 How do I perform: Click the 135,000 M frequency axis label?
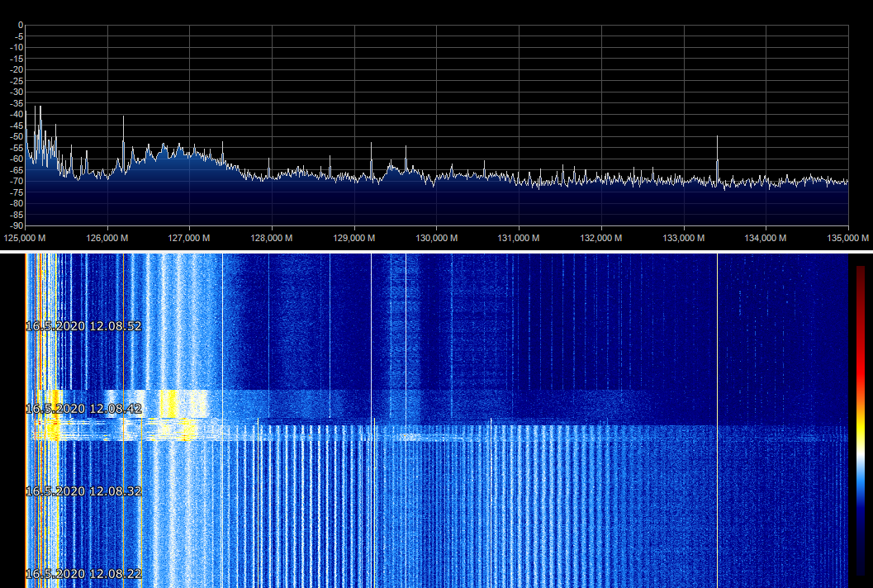click(848, 238)
